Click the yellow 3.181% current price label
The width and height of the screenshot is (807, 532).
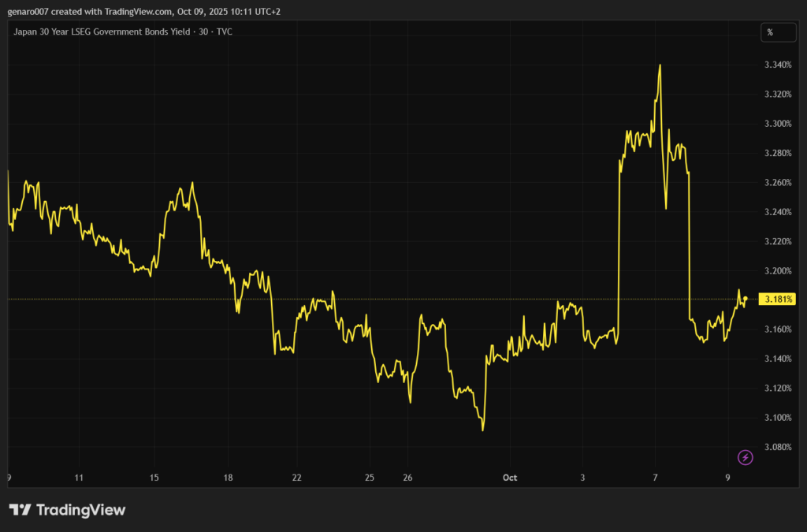778,299
